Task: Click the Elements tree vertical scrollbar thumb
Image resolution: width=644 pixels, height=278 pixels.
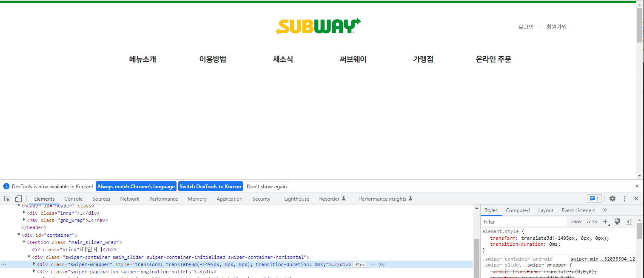Action: 476,258
